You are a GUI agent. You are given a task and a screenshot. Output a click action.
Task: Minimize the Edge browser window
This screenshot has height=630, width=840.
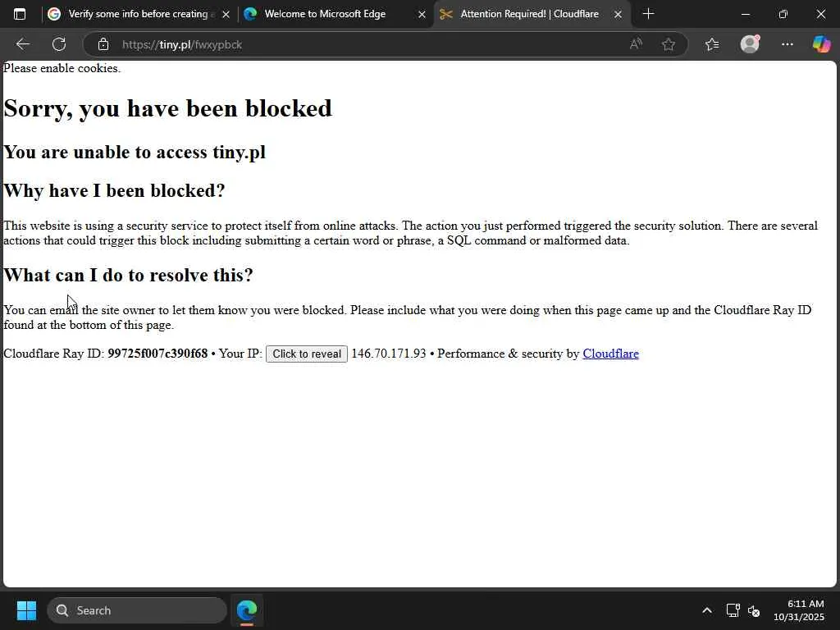[x=745, y=14]
